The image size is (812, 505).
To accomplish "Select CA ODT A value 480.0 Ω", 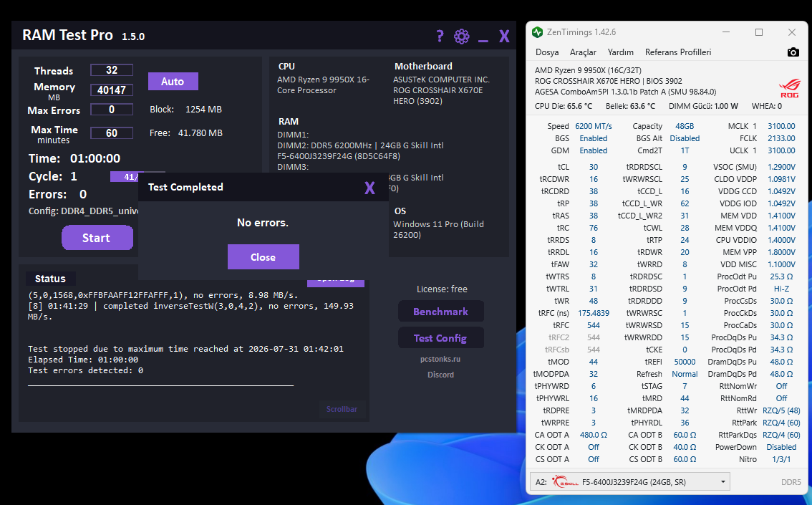I will pos(594,435).
